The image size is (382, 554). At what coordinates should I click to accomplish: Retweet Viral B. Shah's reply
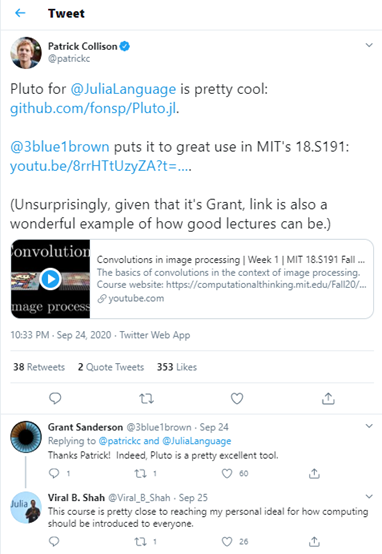(x=141, y=541)
